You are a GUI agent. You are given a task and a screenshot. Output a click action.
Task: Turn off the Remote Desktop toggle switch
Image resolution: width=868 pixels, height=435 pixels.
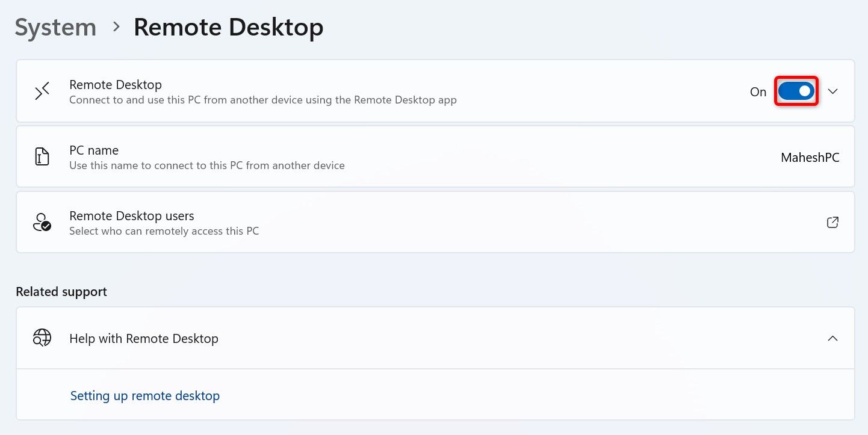(796, 91)
